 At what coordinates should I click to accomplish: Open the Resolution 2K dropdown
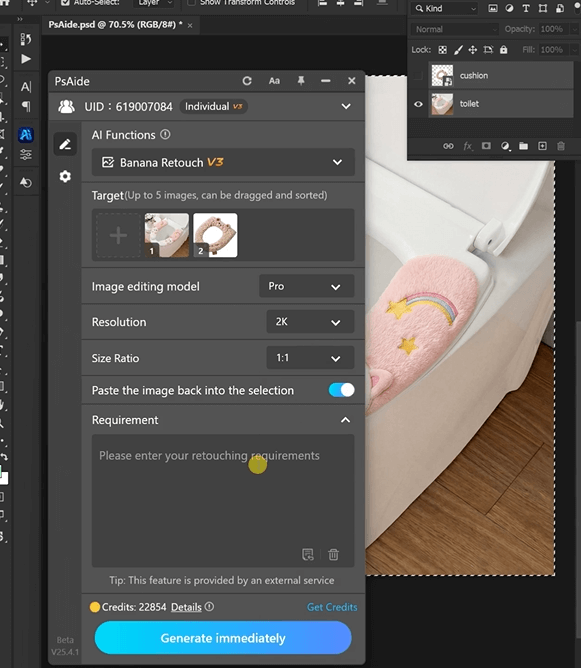[310, 322]
